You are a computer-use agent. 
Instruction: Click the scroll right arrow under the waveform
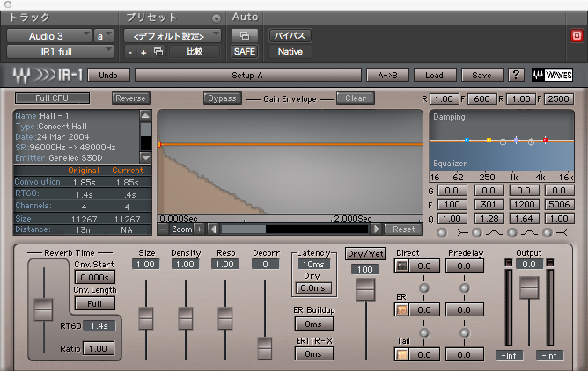click(x=376, y=229)
